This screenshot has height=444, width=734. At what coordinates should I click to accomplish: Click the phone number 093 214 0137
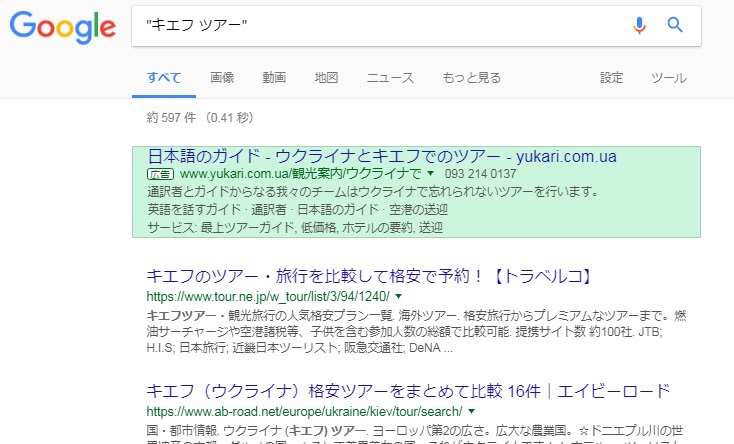480,174
